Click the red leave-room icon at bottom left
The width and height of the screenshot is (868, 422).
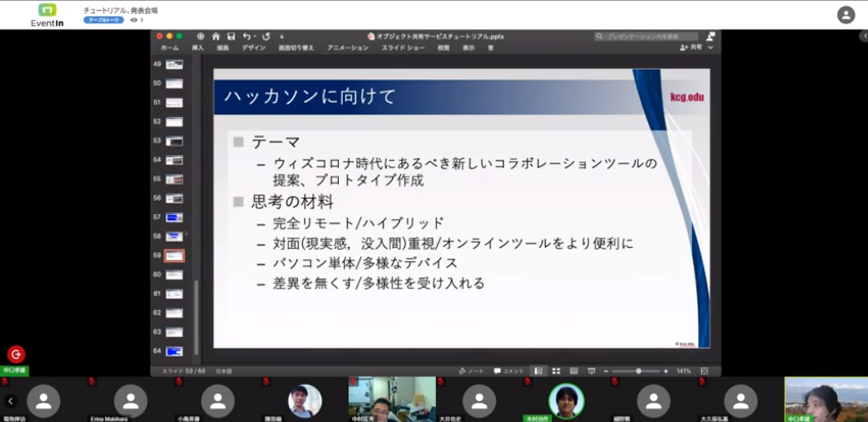click(x=16, y=354)
